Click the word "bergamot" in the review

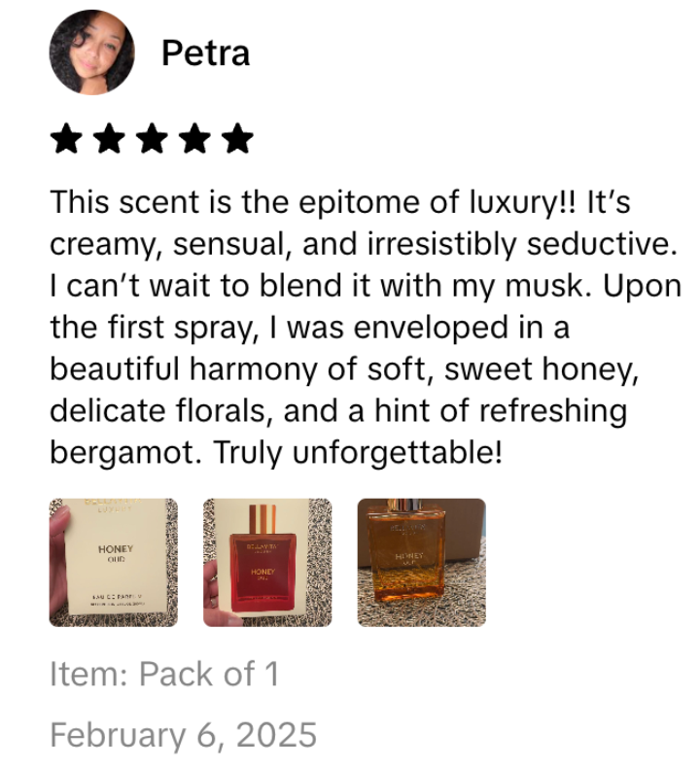[125, 453]
